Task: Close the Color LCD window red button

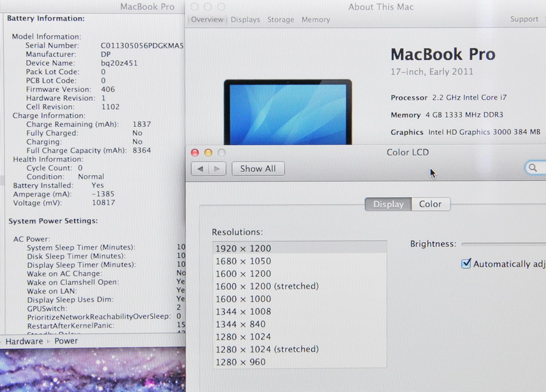Action: point(195,153)
